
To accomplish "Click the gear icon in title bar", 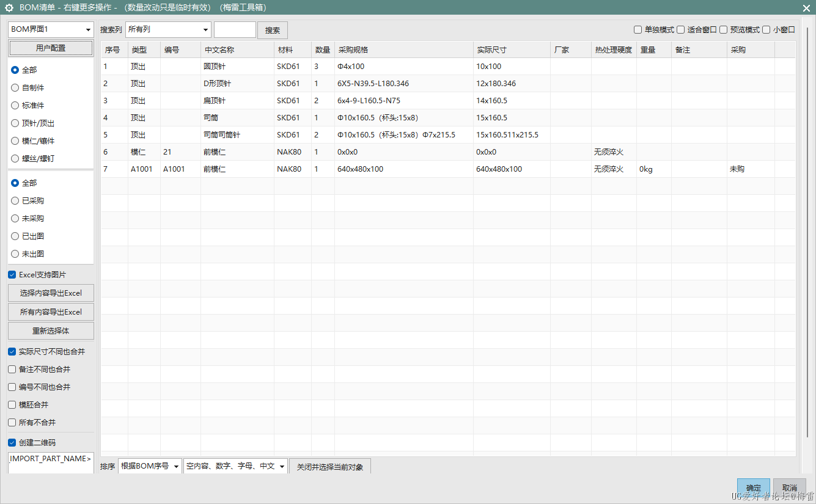I will pyautogui.click(x=9, y=8).
